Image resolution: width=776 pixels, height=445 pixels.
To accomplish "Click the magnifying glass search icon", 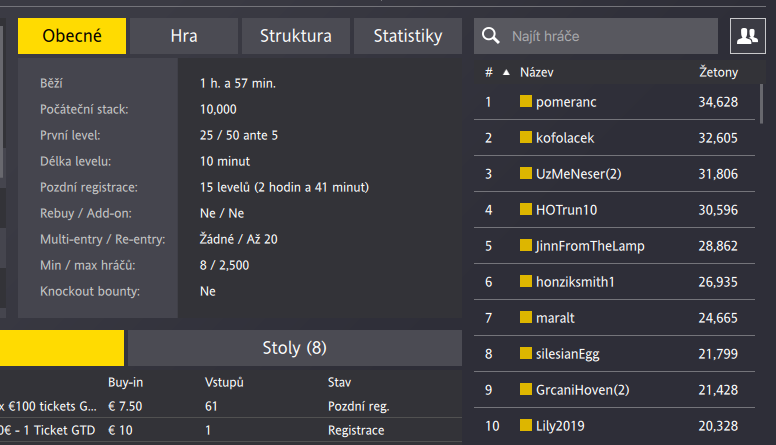I will click(490, 36).
